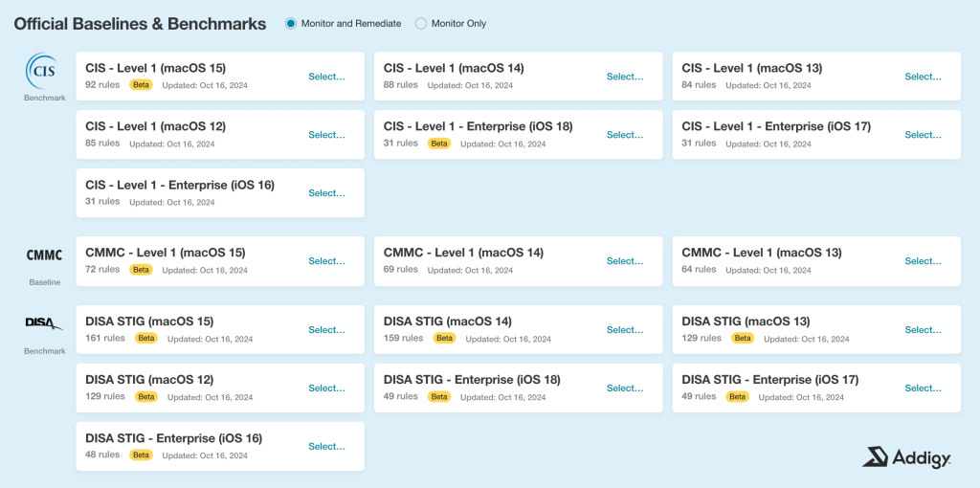Open Select menu for CIS Level 1 macOS 12
The image size is (980, 488).
326,135
